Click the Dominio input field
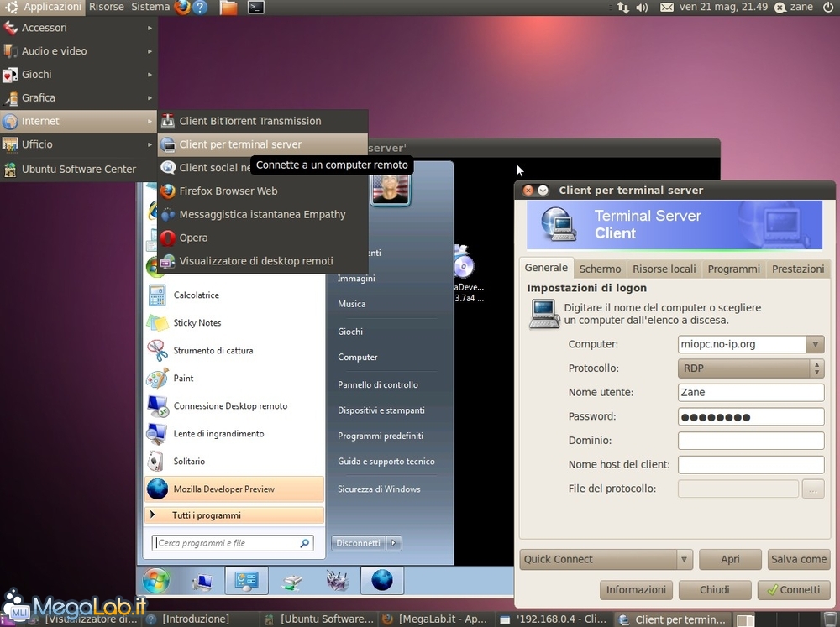Viewport: 840px width, 627px height. tap(750, 441)
